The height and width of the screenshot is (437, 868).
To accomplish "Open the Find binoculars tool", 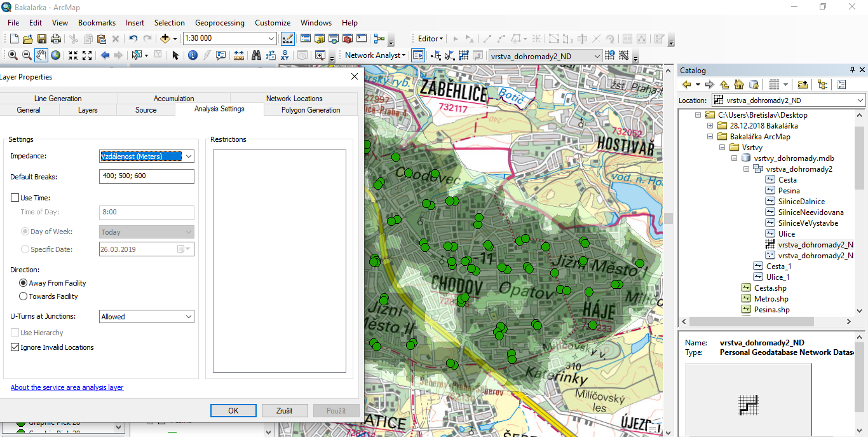I will (x=256, y=55).
